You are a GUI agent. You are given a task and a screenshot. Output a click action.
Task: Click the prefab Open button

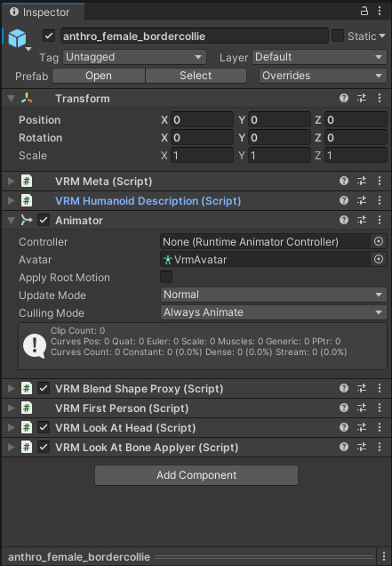coord(99,76)
